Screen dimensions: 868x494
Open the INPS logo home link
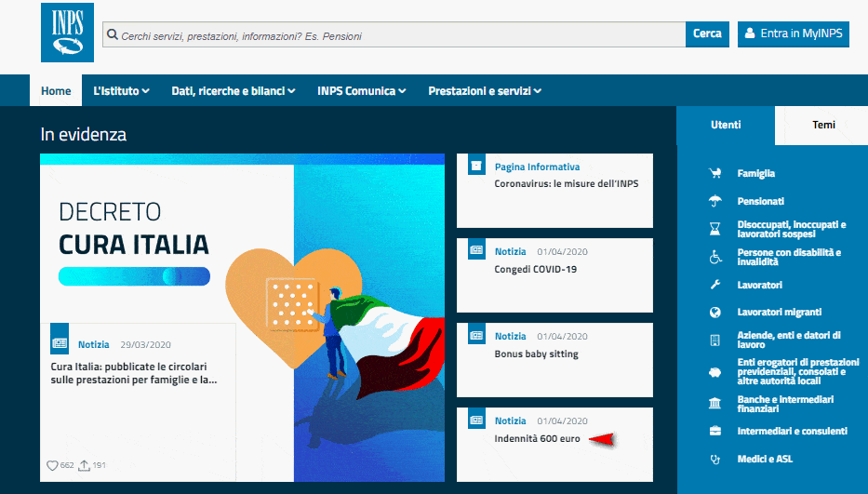[x=67, y=33]
